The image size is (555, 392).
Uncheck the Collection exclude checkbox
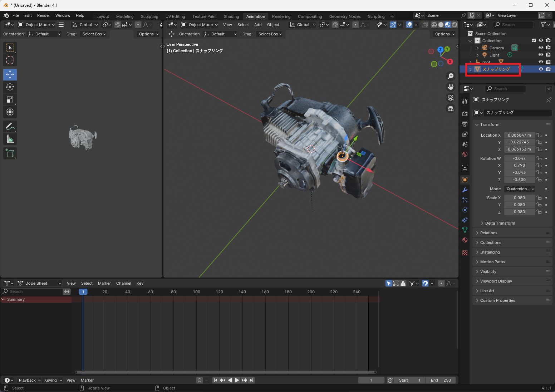point(534,40)
